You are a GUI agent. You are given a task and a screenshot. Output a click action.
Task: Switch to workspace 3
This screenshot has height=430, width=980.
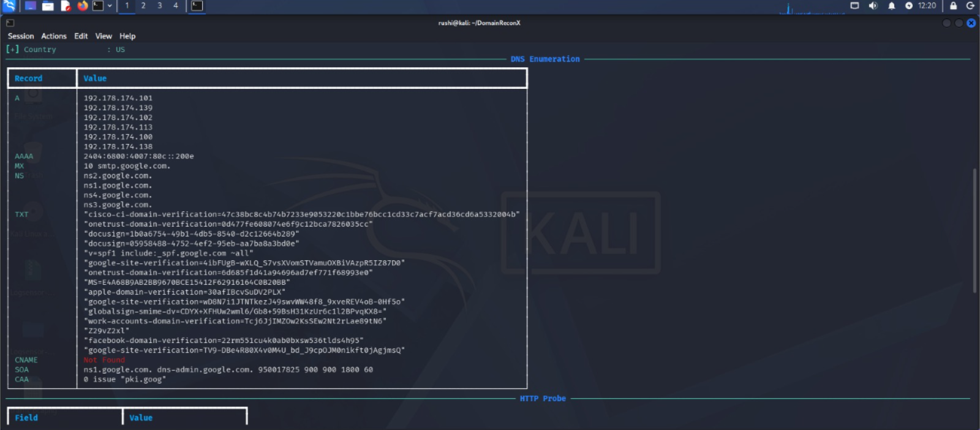point(159,6)
